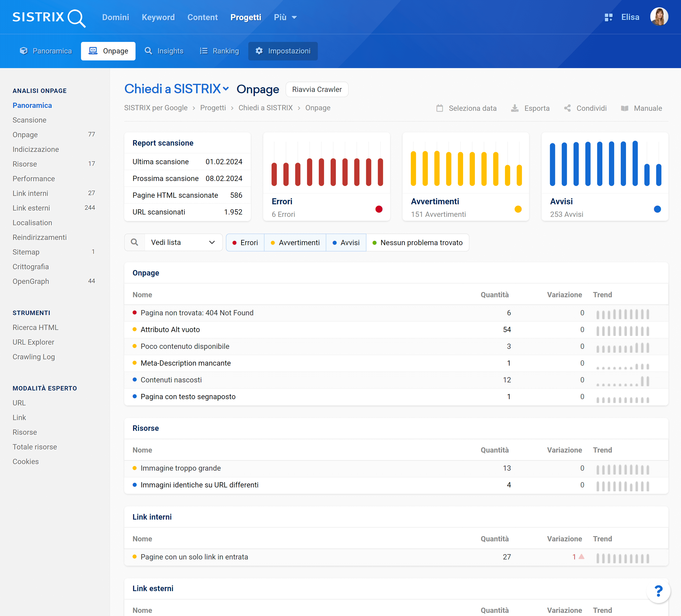Click the red variation arrow for Link interni
This screenshot has width=681, height=616.
pyautogui.click(x=581, y=557)
